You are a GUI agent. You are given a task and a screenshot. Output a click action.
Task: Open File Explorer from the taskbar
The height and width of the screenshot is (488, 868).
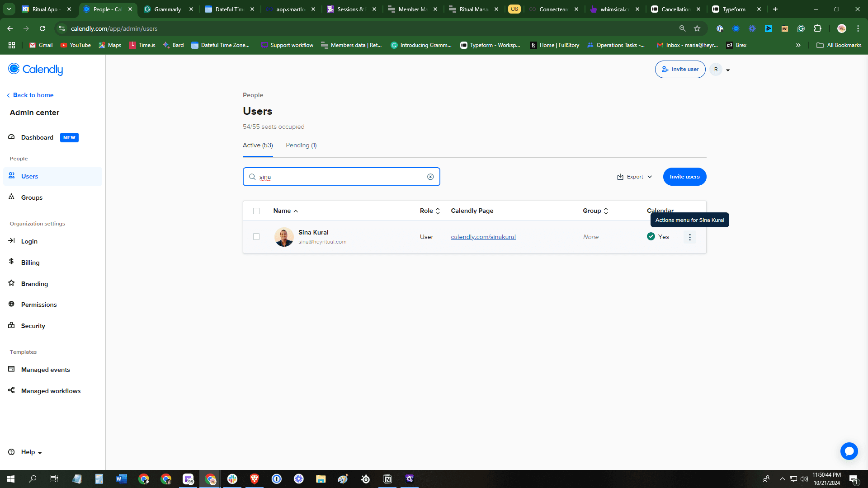click(x=321, y=479)
